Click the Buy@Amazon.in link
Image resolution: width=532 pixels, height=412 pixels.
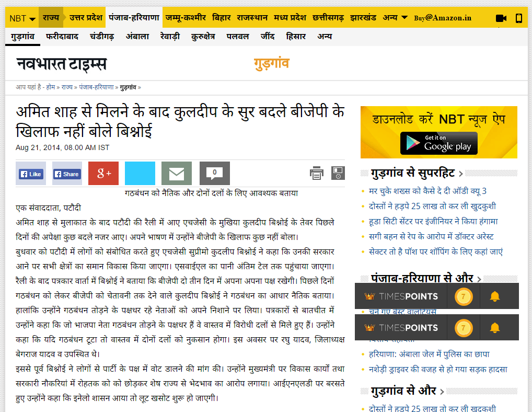pyautogui.click(x=443, y=18)
